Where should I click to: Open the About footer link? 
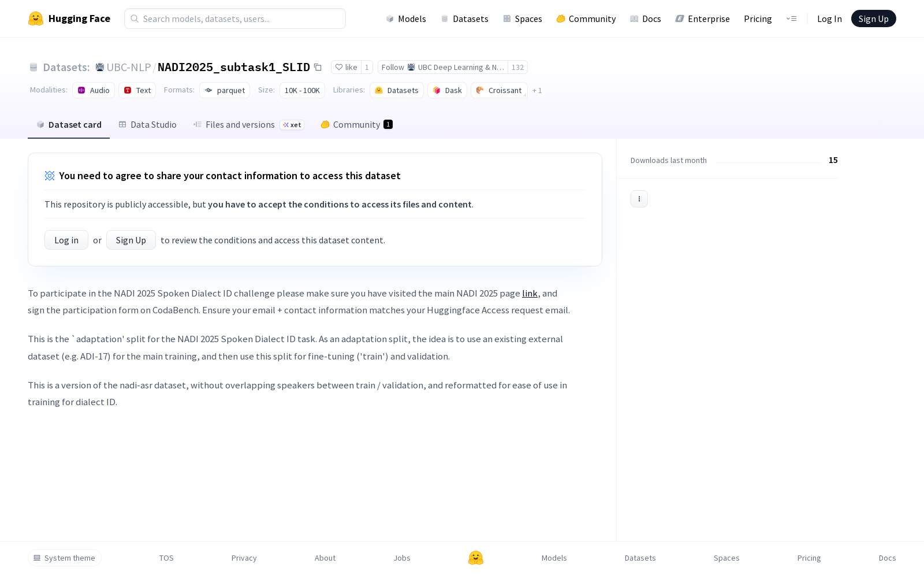tap(325, 558)
